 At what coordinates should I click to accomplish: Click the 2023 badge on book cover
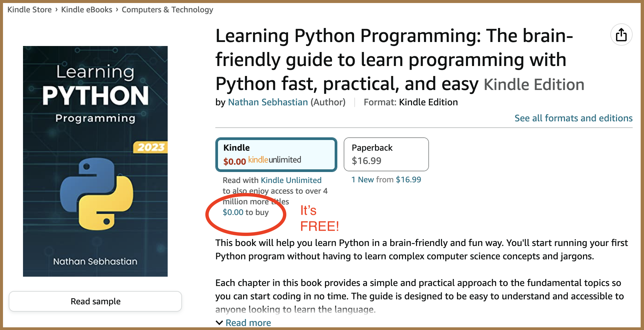coord(150,147)
